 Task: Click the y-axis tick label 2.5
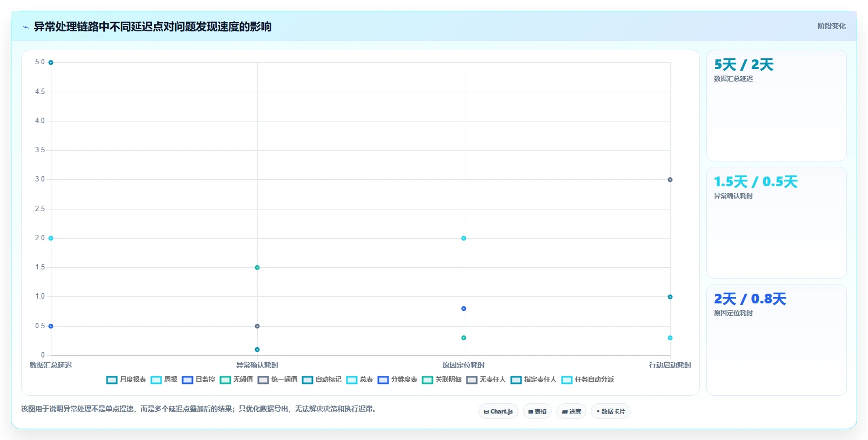point(40,209)
